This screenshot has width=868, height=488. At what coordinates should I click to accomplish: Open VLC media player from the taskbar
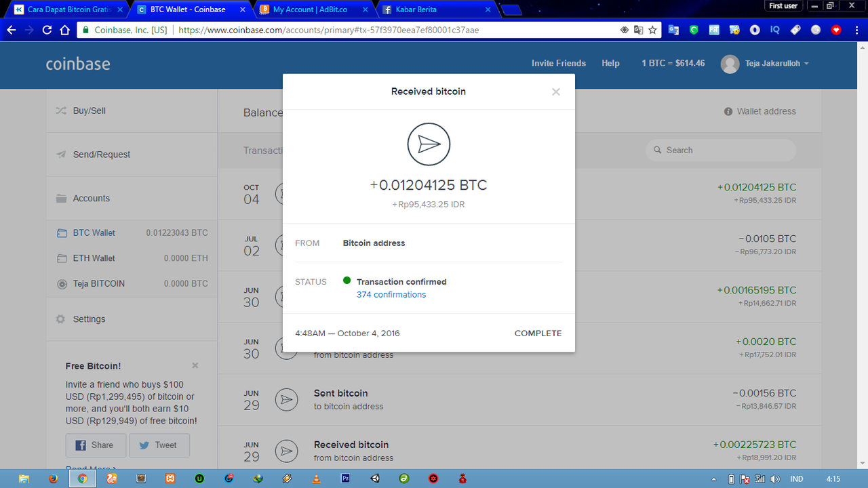[317, 479]
